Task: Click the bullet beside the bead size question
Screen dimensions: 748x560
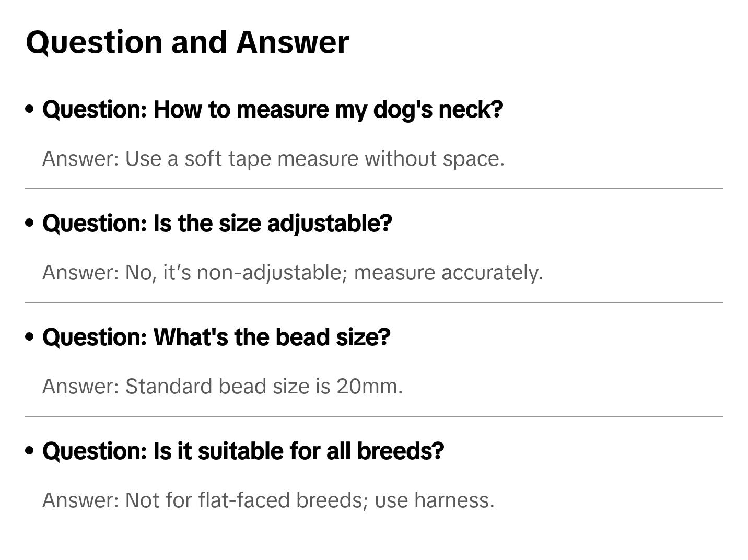Action: [x=30, y=337]
